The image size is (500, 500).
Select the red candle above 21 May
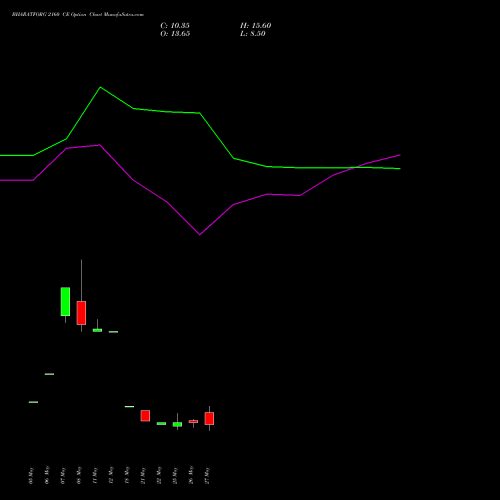click(145, 416)
